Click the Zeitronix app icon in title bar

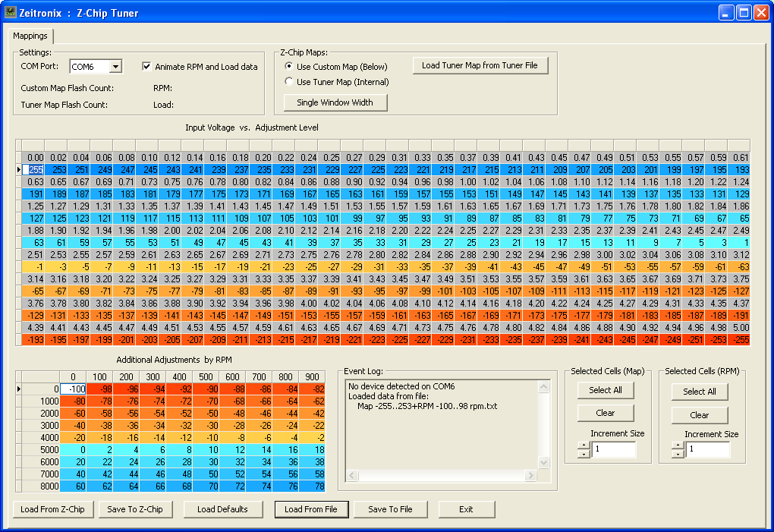tap(11, 13)
